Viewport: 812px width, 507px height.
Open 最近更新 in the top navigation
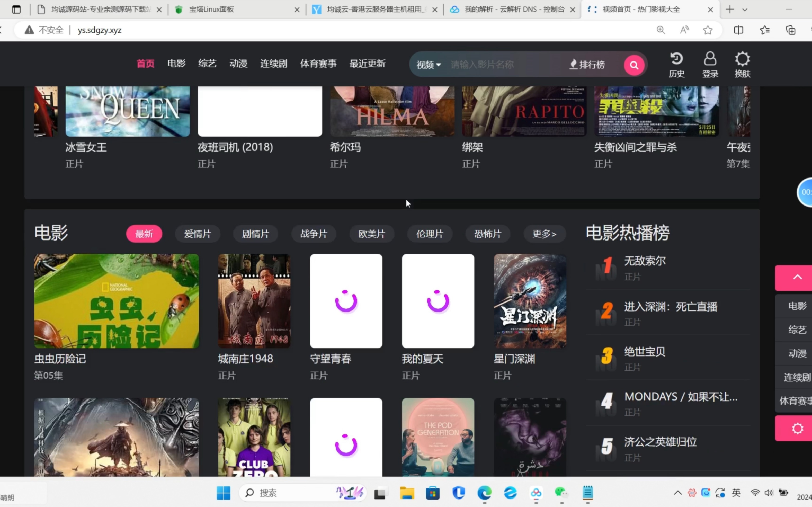pyautogui.click(x=368, y=64)
